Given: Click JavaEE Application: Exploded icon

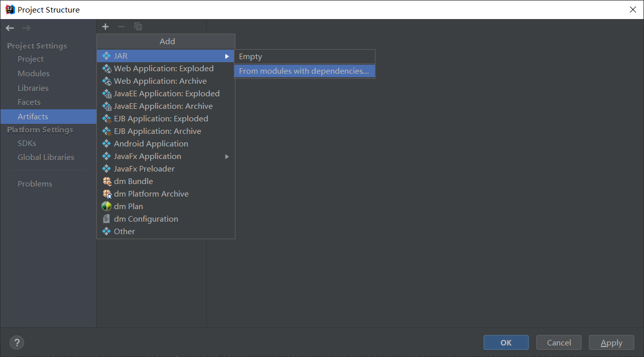Looking at the screenshot, I should point(106,94).
